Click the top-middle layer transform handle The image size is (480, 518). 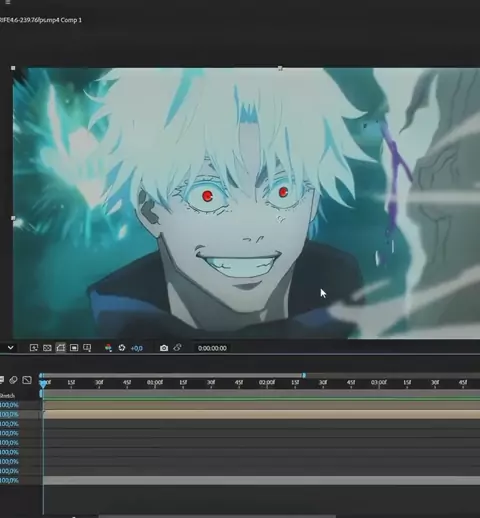click(x=280, y=68)
